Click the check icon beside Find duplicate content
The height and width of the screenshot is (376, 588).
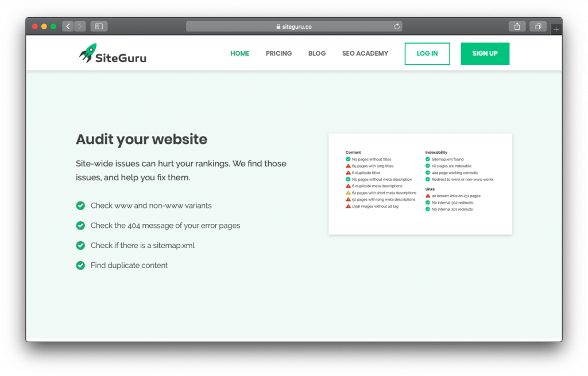point(80,265)
